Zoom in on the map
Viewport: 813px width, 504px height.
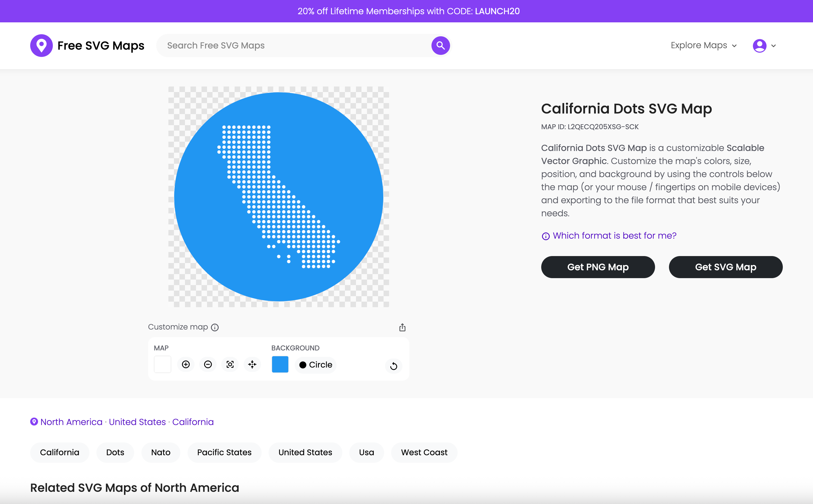[x=186, y=364]
